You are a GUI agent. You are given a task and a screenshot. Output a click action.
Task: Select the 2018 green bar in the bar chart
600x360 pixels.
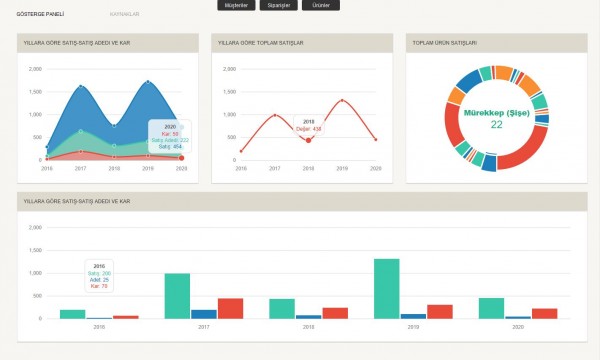(x=282, y=309)
